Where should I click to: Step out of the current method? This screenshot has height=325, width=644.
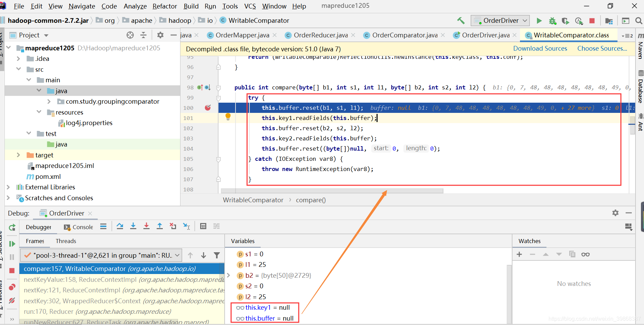pyautogui.click(x=160, y=226)
